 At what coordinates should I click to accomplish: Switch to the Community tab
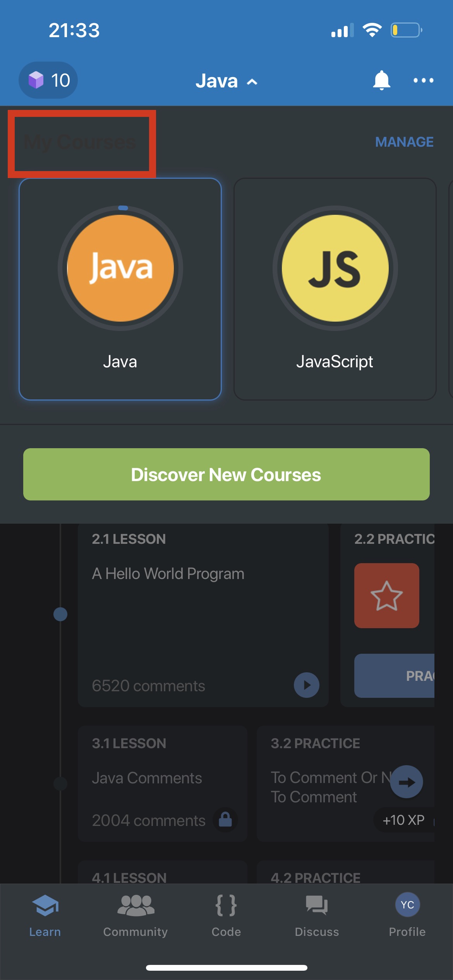(x=136, y=915)
